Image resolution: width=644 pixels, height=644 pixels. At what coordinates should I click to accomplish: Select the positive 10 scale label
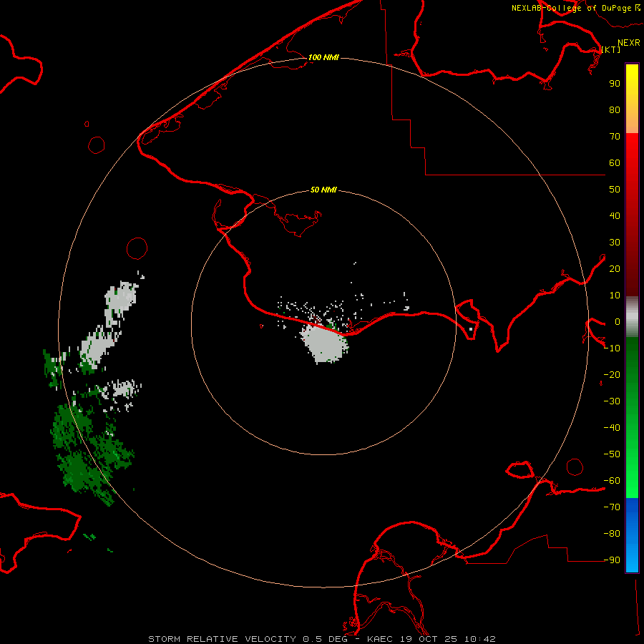pyautogui.click(x=615, y=296)
